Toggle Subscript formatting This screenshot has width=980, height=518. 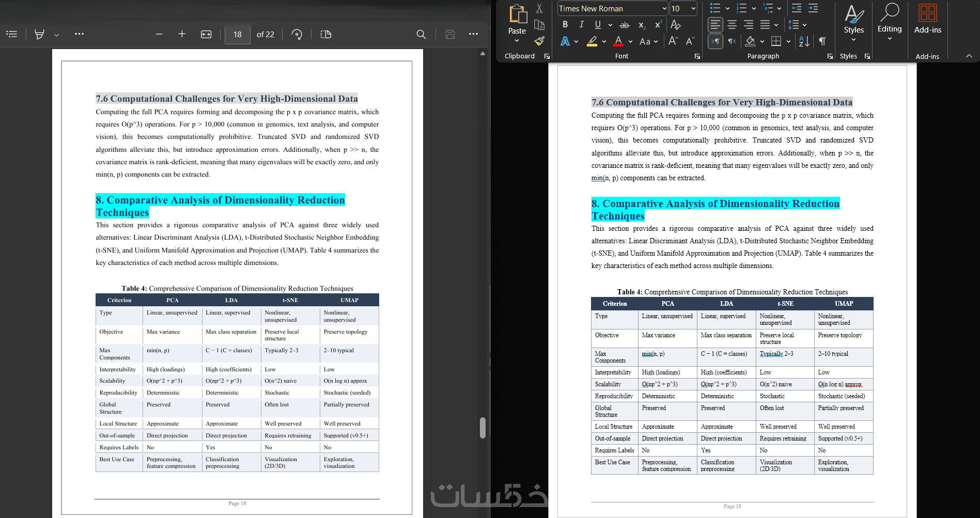coord(642,25)
